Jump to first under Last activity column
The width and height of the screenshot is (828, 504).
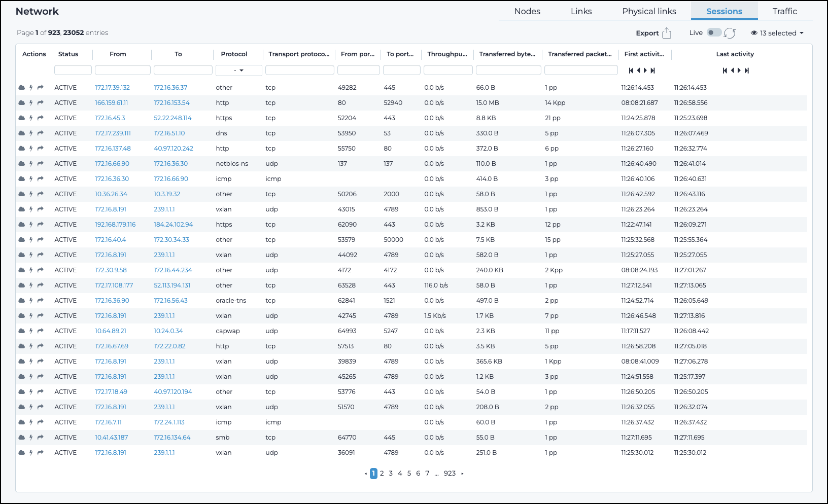(725, 70)
